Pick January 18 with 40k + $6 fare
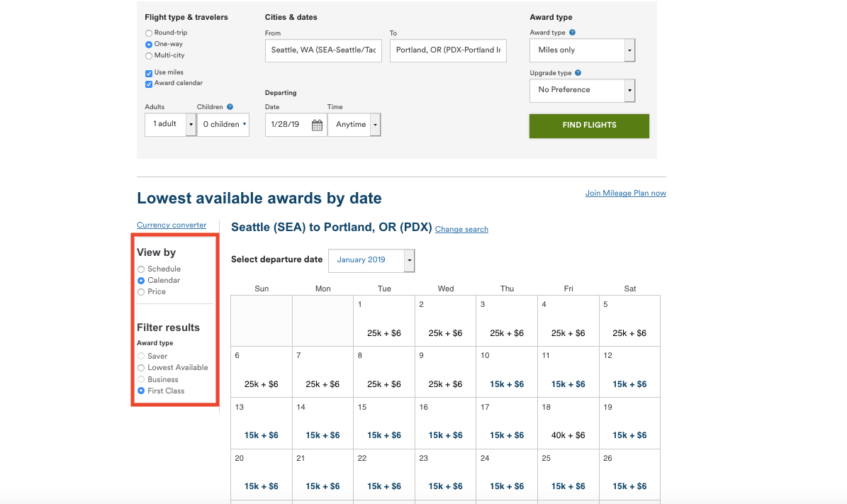847x504 pixels. pos(568,423)
